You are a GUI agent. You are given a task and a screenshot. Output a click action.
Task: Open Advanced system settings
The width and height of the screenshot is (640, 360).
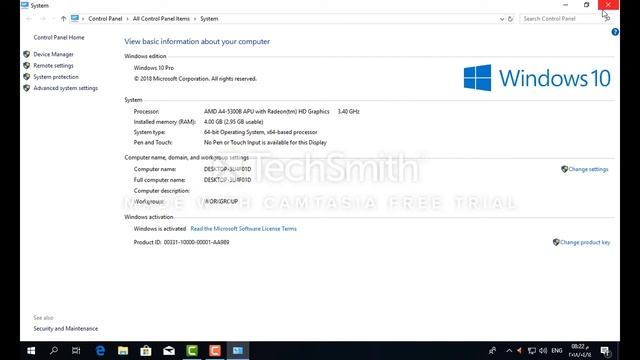[66, 88]
